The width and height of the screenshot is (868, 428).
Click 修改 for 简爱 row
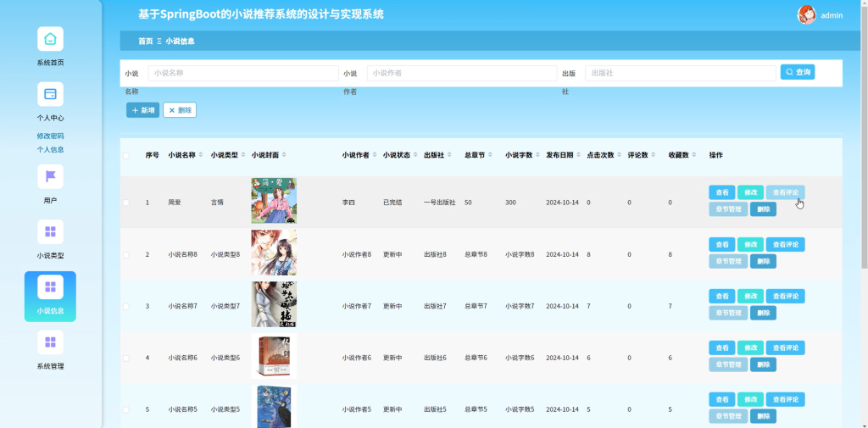click(x=751, y=192)
